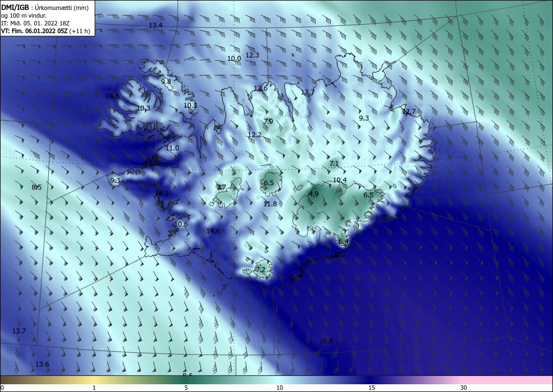This screenshot has height=392, width=553.
Task: Click the legend tick labelled 15
Action: coord(372,388)
